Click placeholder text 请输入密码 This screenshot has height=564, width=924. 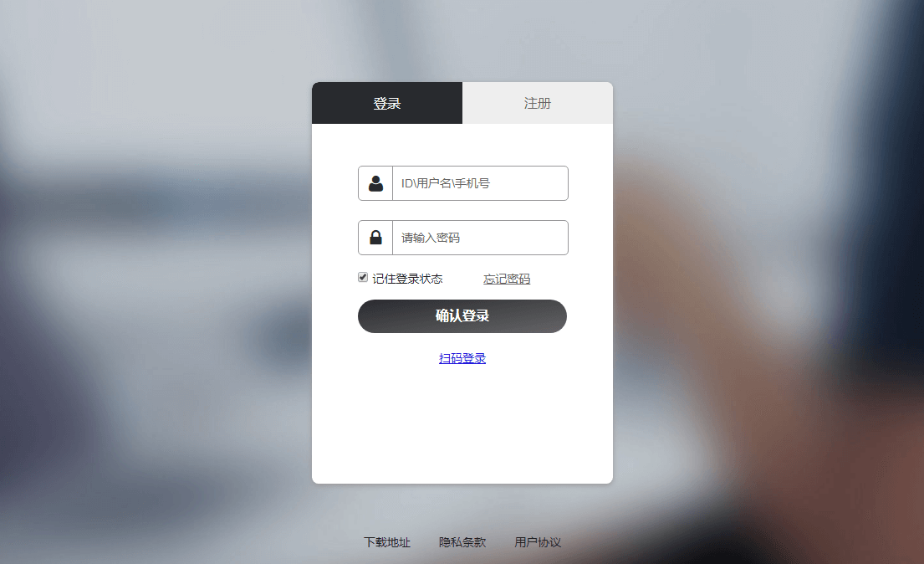click(430, 238)
